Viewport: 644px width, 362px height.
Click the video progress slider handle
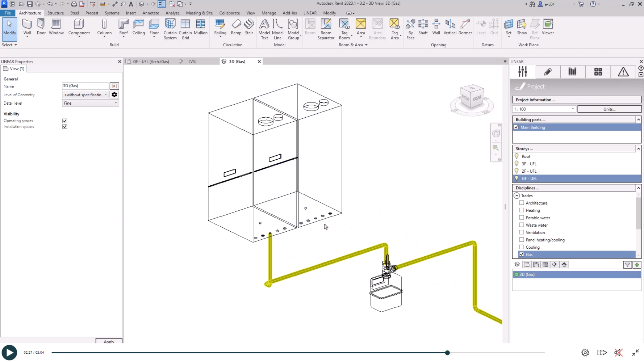pos(447,353)
